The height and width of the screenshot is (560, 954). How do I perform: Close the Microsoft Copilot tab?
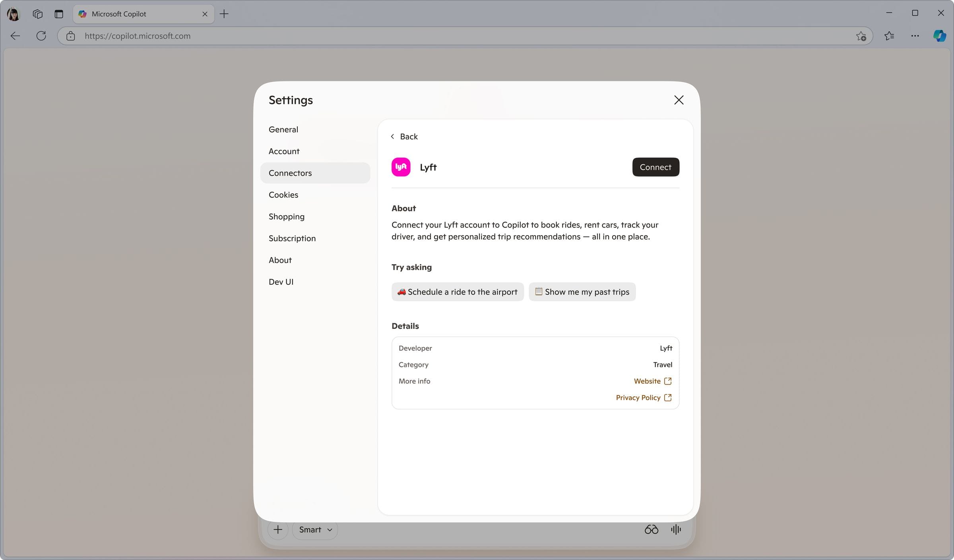pos(205,14)
